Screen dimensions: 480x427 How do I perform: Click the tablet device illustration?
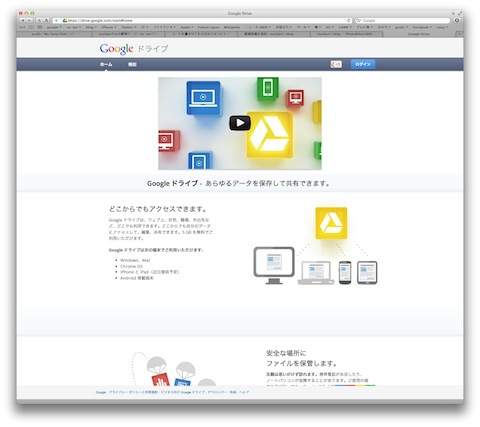click(367, 273)
